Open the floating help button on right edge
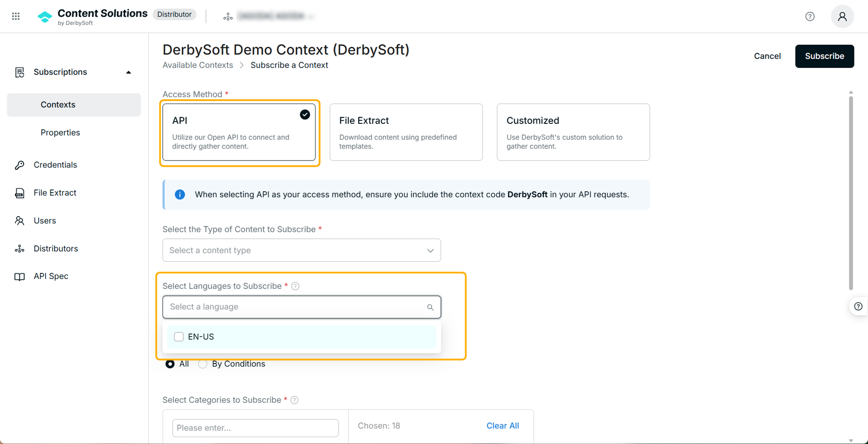868x444 pixels. pyautogui.click(x=858, y=307)
